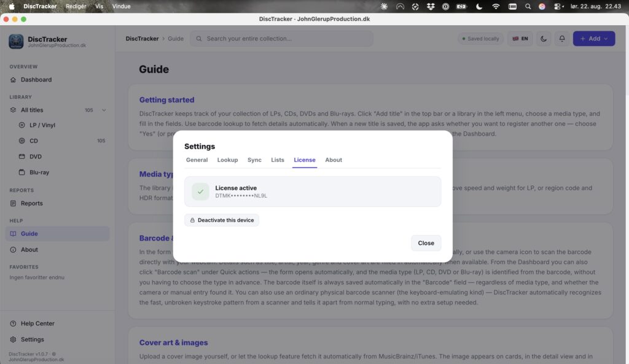
Task: Click the CD count 105 badge
Action: [x=101, y=141]
